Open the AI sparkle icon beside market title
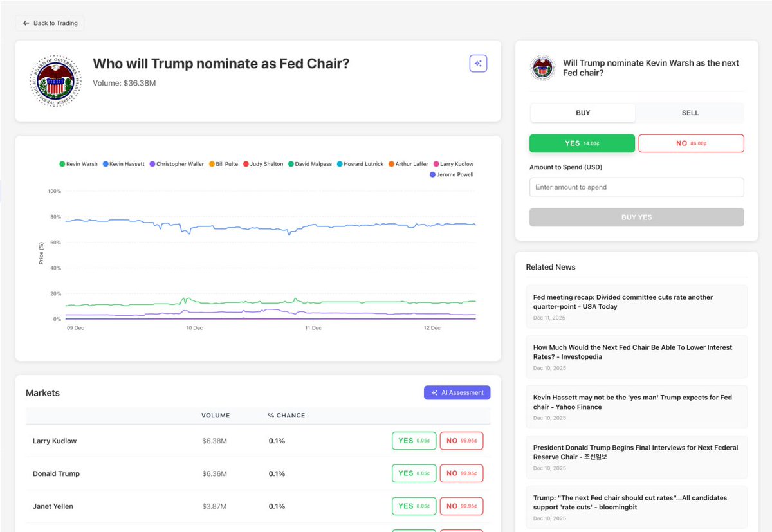Viewport: 772px width, 532px height. tap(478, 63)
